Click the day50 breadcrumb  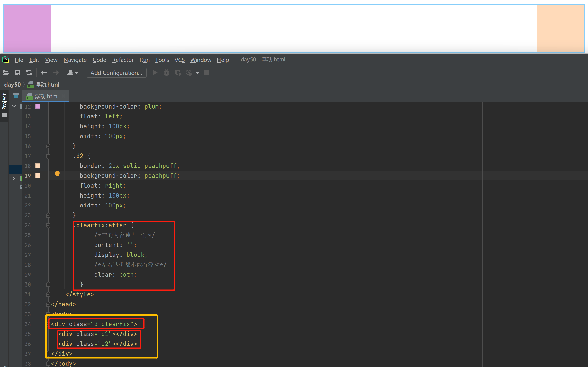click(x=13, y=85)
